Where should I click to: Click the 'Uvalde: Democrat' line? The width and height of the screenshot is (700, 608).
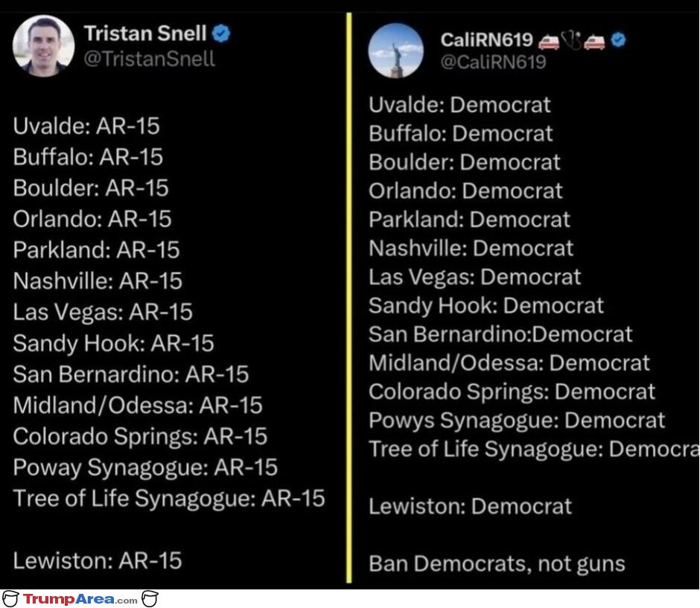(x=459, y=105)
